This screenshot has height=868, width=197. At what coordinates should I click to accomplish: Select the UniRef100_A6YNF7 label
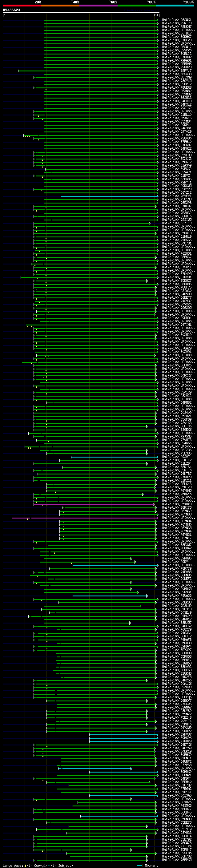tap(177, 538)
